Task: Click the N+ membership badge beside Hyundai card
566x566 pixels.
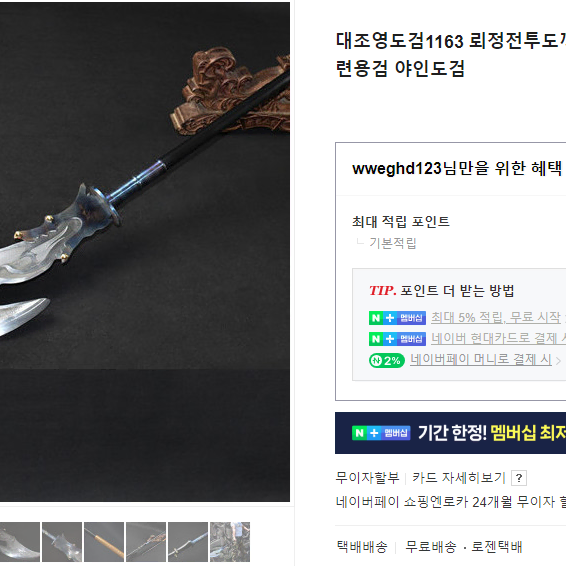Action: coord(397,339)
